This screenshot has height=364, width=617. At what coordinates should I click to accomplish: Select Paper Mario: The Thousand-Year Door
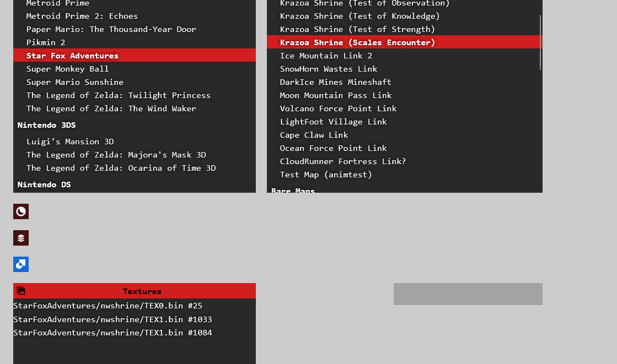click(x=135, y=29)
